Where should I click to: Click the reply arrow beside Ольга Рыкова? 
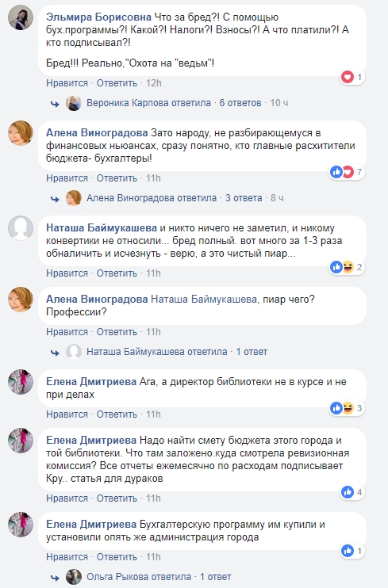tap(55, 578)
